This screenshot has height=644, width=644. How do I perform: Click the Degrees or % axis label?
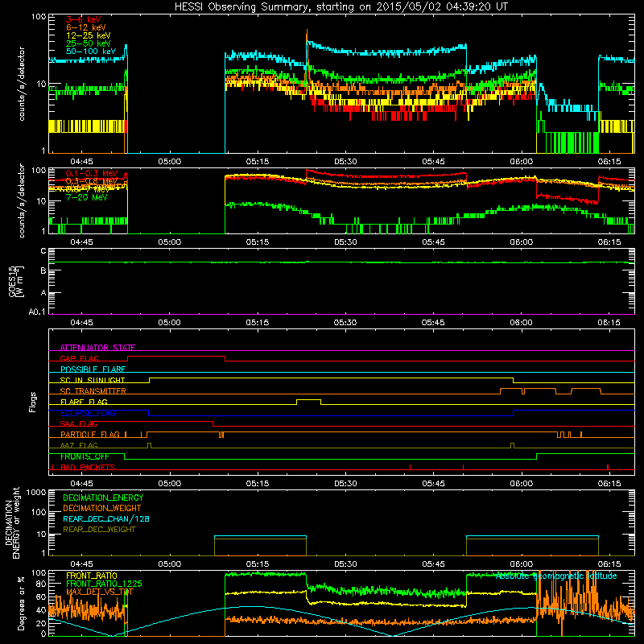pyautogui.click(x=22, y=603)
